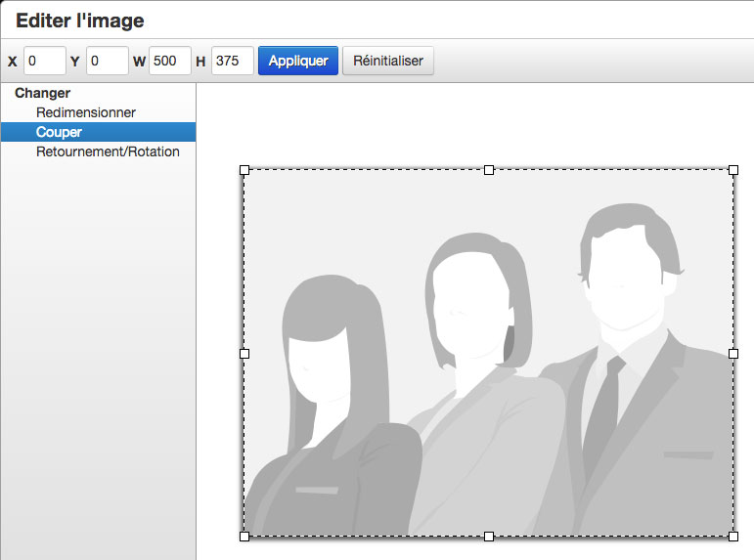Screen dimensions: 754x560
Task: Click the Appliquer button
Action: pyautogui.click(x=298, y=61)
